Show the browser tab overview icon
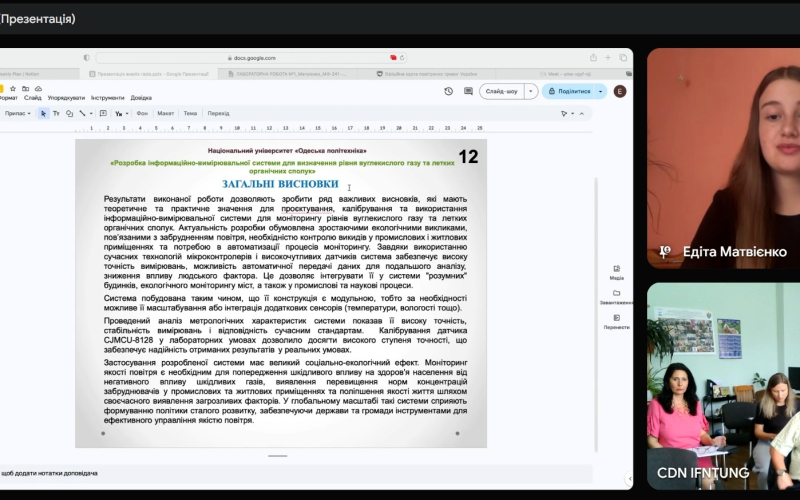This screenshot has height=500, width=800. tap(623, 58)
